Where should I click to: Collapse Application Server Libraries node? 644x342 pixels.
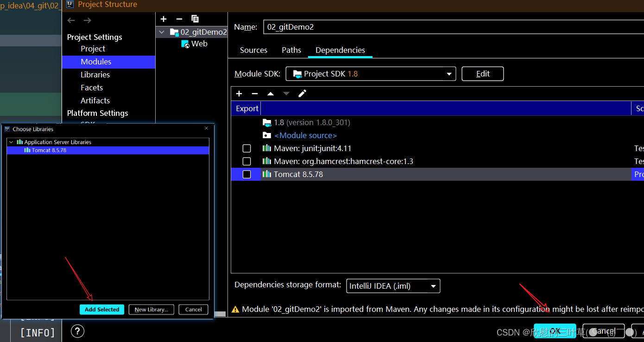click(11, 142)
